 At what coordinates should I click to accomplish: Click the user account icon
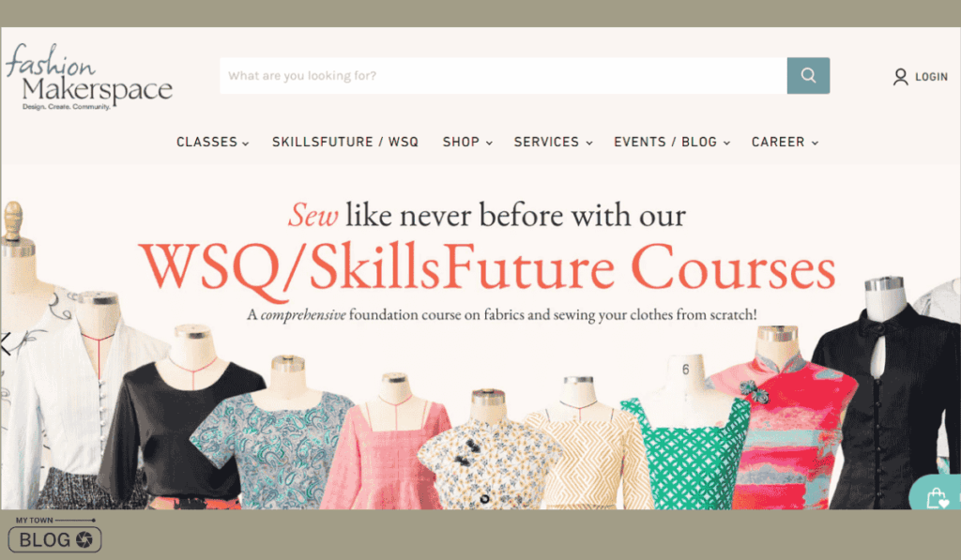[900, 77]
